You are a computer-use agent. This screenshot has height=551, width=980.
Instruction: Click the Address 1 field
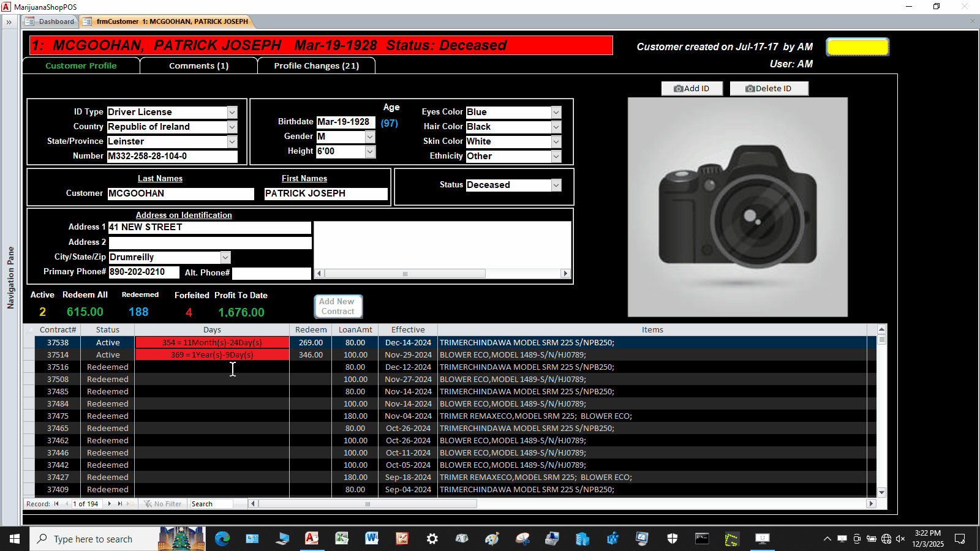209,227
